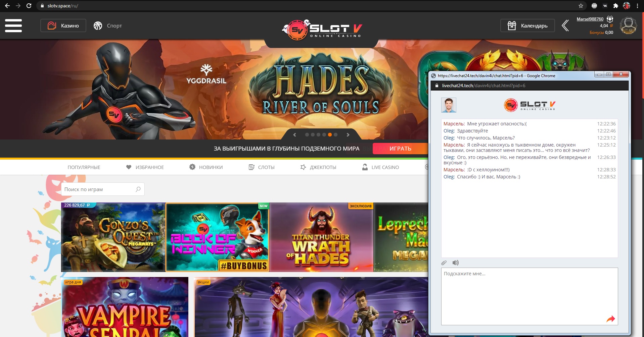Viewport: 644px width, 337px height.
Task: Click the operator Oleg avatar photo
Action: pos(449,105)
